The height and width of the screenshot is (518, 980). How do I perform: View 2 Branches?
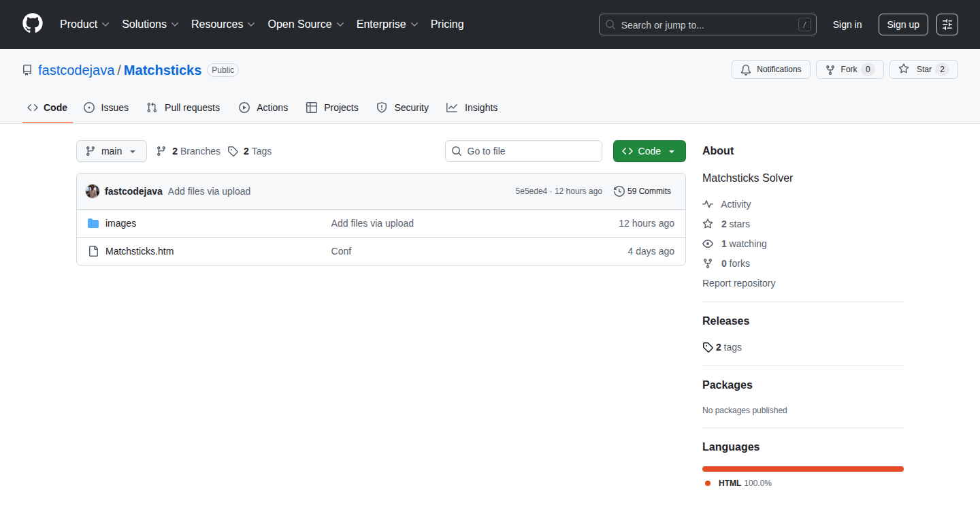(189, 151)
